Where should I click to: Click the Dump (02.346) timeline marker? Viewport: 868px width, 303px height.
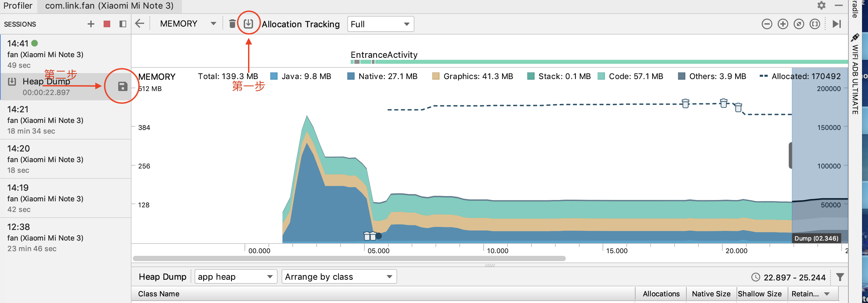[816, 238]
